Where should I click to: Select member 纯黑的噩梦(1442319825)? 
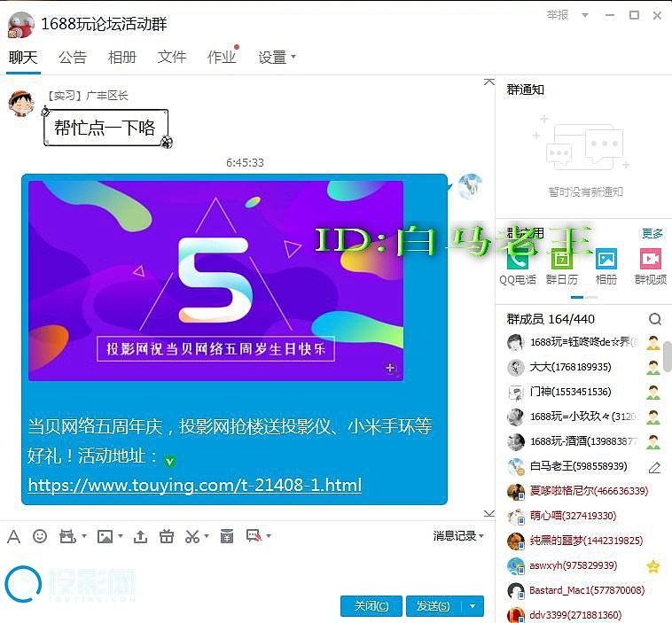[x=584, y=541]
